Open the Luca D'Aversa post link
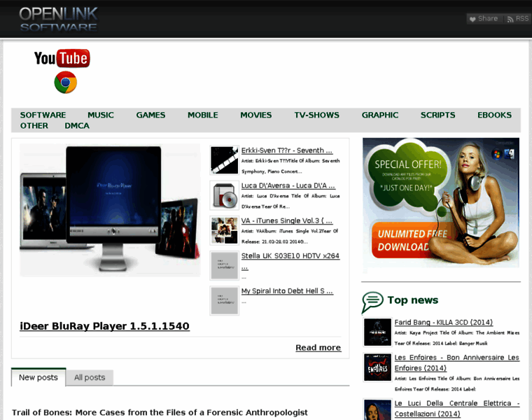The image size is (532, 420). coord(288,186)
